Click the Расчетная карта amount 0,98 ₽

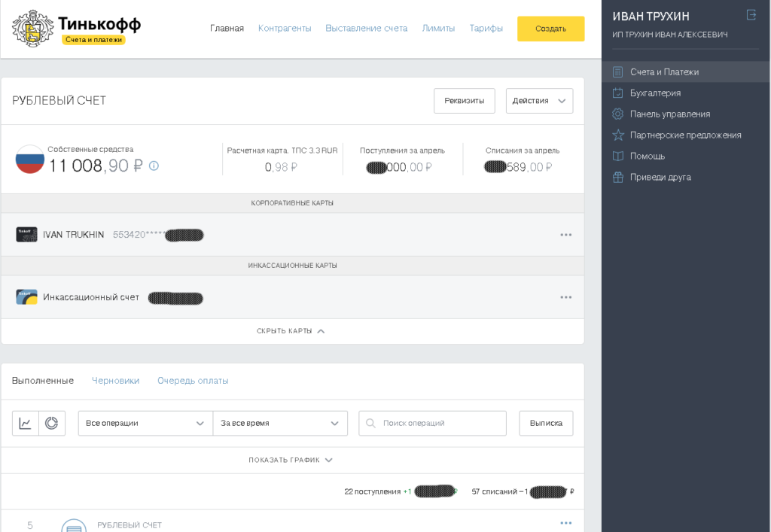[282, 168]
